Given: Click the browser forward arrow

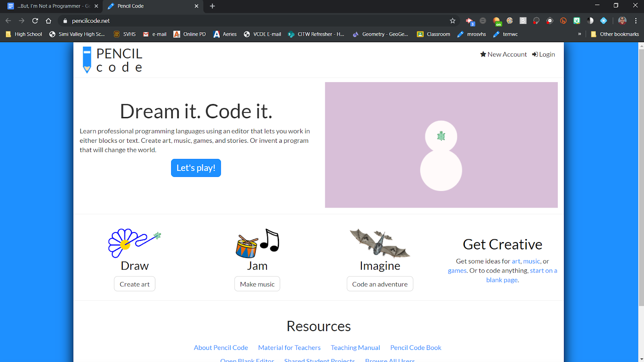Looking at the screenshot, I should tap(22, 21).
